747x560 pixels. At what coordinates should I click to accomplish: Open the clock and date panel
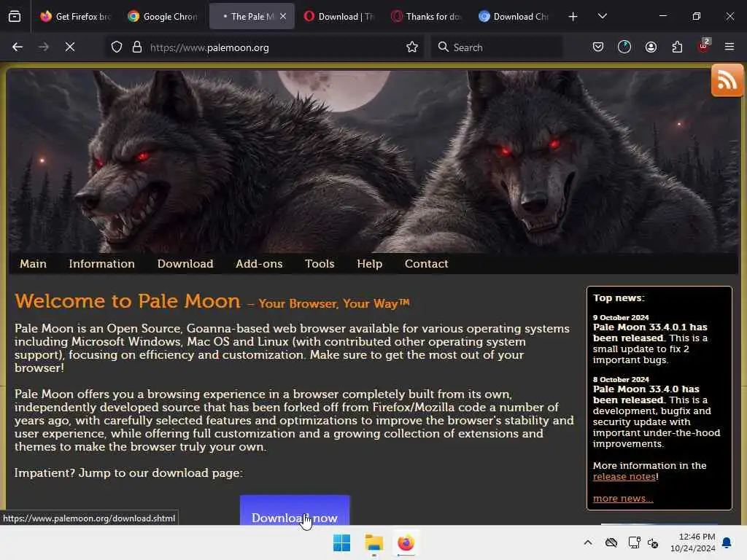point(693,542)
